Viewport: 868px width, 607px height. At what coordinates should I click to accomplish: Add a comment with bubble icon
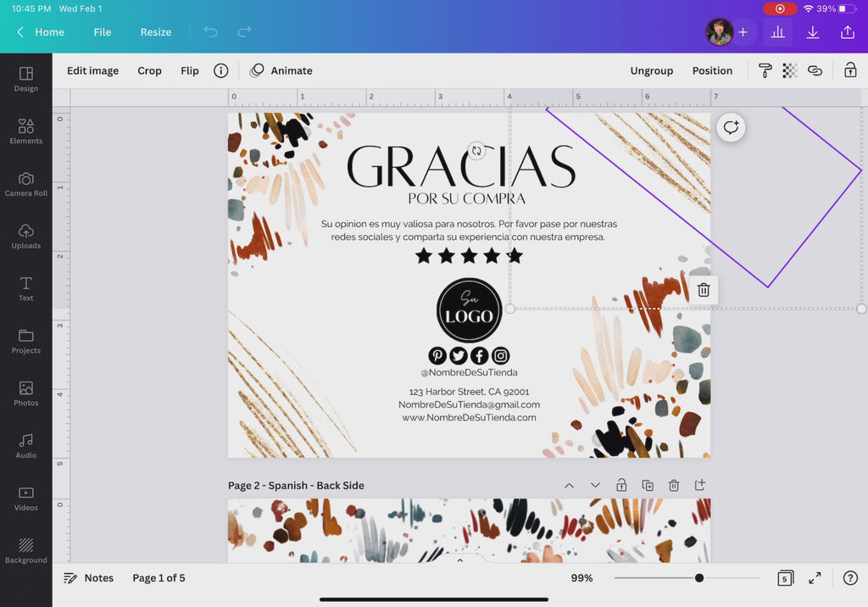731,127
